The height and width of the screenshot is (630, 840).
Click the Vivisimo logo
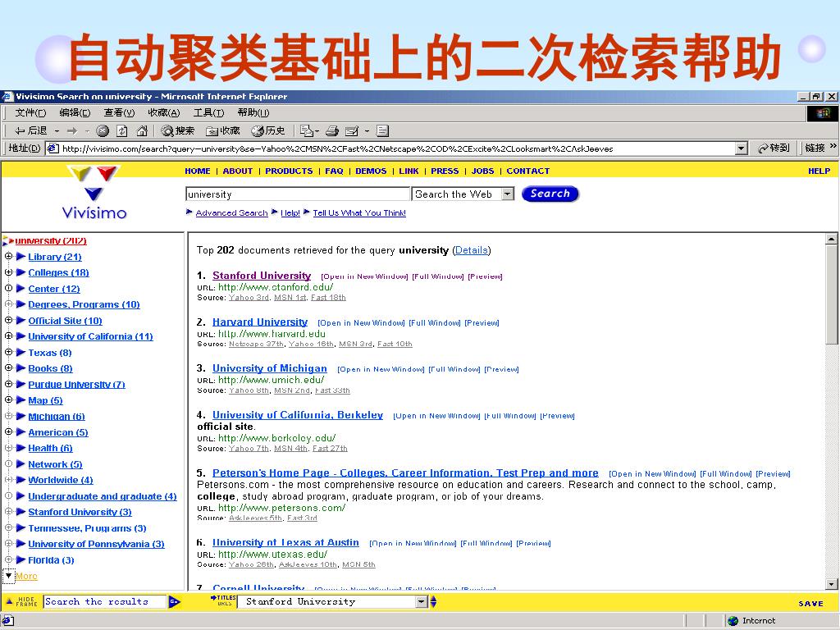94,193
